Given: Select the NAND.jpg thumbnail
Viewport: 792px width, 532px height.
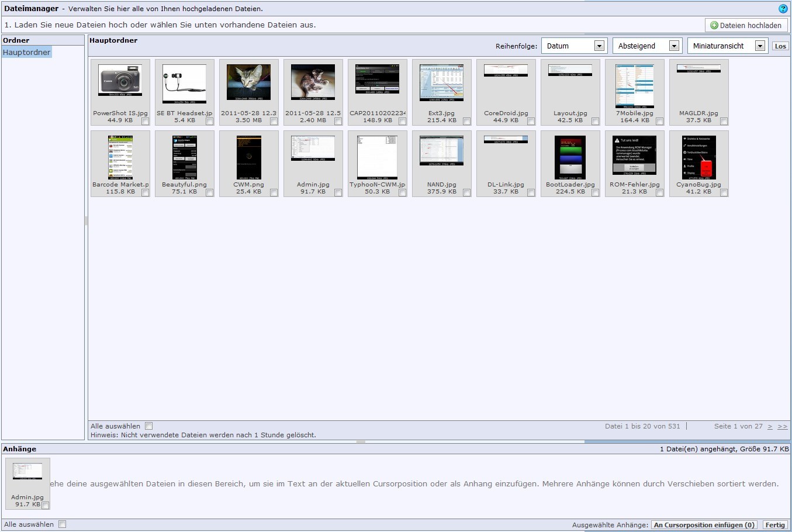Looking at the screenshot, I should pyautogui.click(x=442, y=151).
